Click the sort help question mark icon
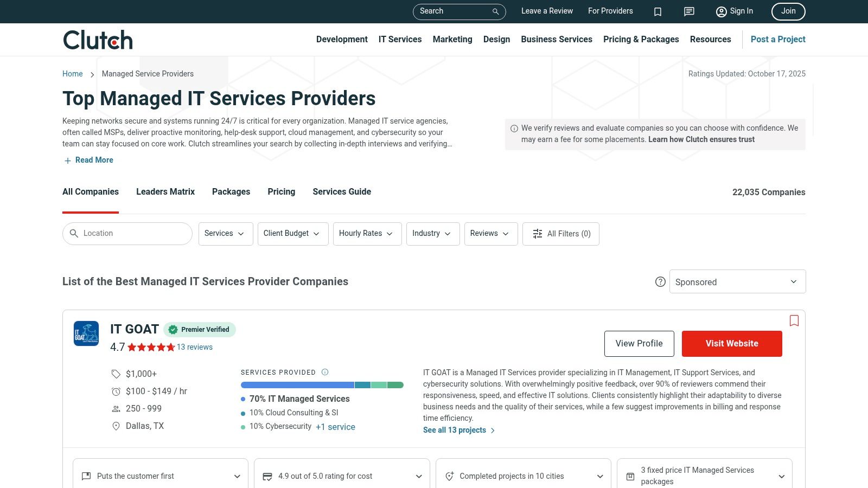Viewport: 868px width, 488px height. pos(660,282)
